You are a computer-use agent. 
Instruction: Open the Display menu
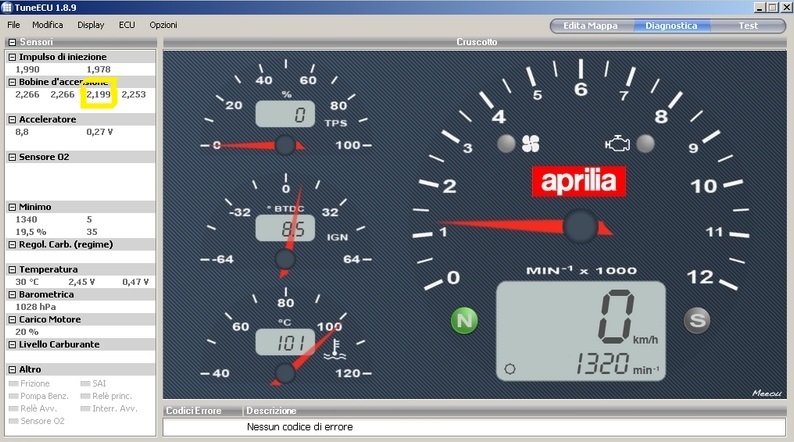[91, 25]
